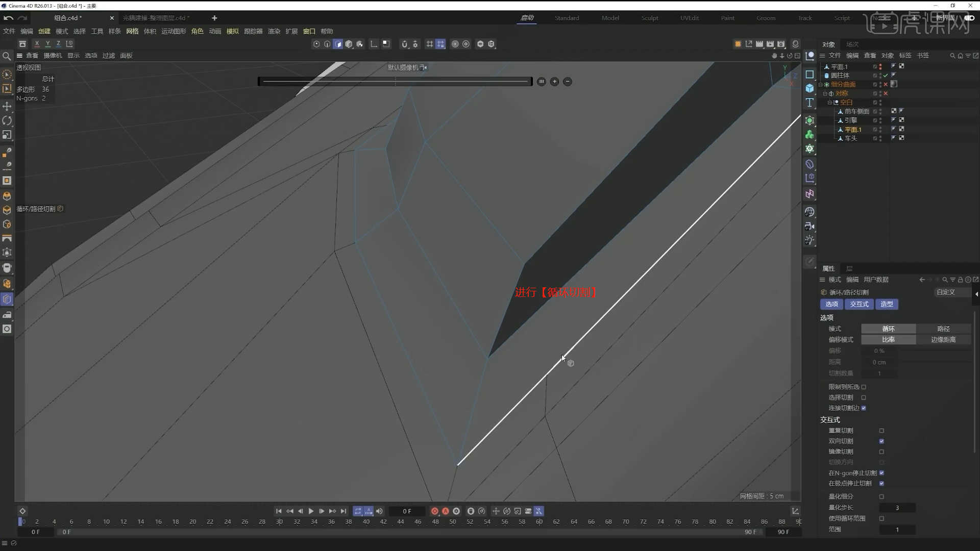This screenshot has width=980, height=551.
Task: Click active Loop/Path Cut tool in left toolbar
Action: point(7,299)
